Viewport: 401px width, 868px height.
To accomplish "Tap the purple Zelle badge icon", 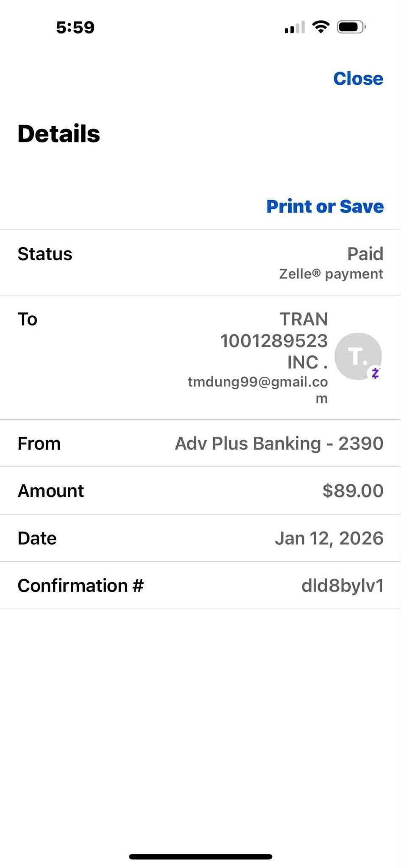I will point(375,373).
